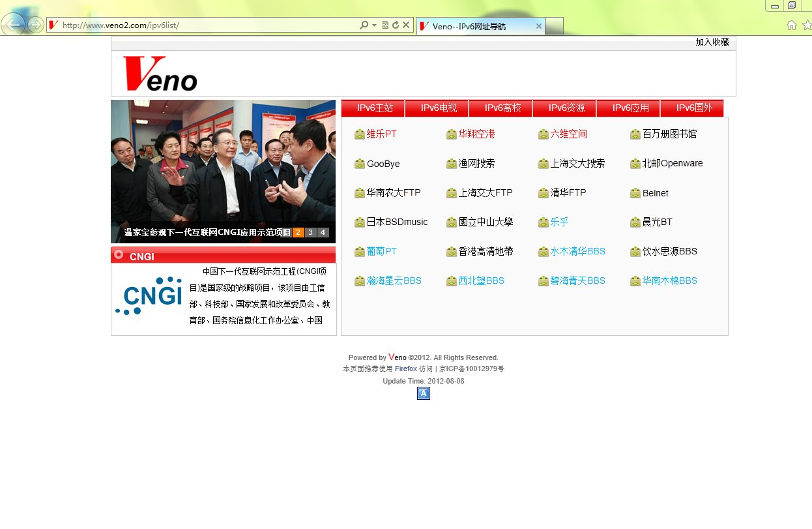Image resolution: width=812 pixels, height=529 pixels.
Task: Click the blue A icon in footer
Action: [x=424, y=393]
